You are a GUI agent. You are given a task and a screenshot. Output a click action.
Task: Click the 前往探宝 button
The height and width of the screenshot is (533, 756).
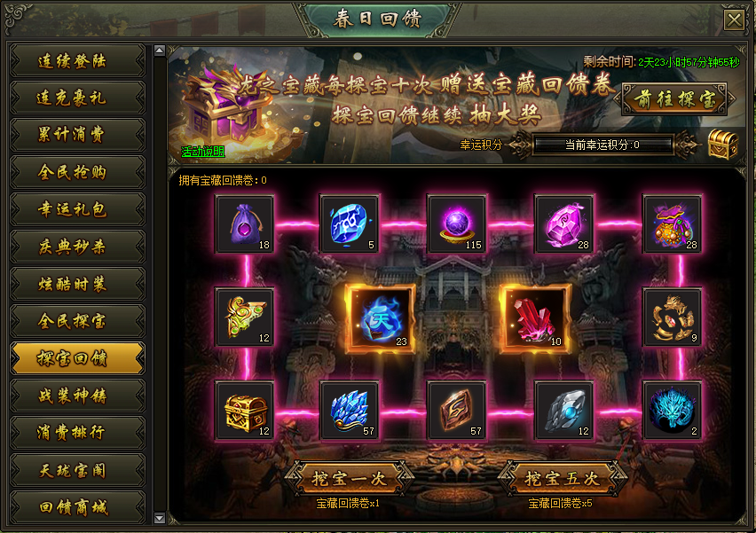674,99
